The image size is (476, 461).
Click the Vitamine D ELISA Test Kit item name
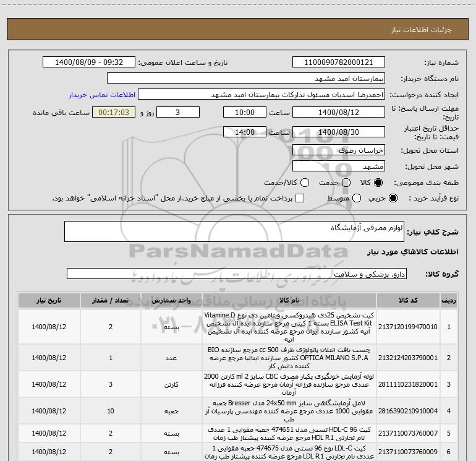[x=289, y=327]
